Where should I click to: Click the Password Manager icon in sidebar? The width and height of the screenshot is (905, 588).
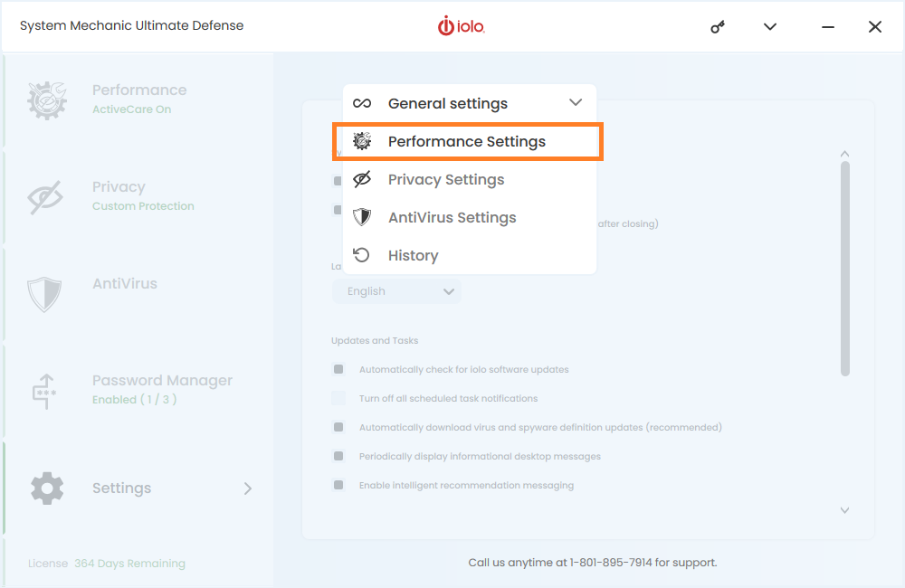pos(43,391)
